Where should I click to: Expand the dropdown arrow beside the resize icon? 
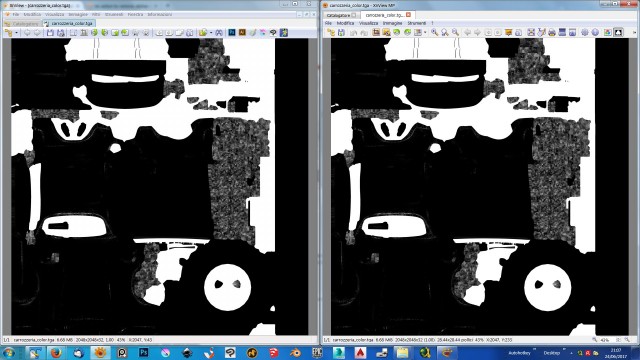pos(425,33)
